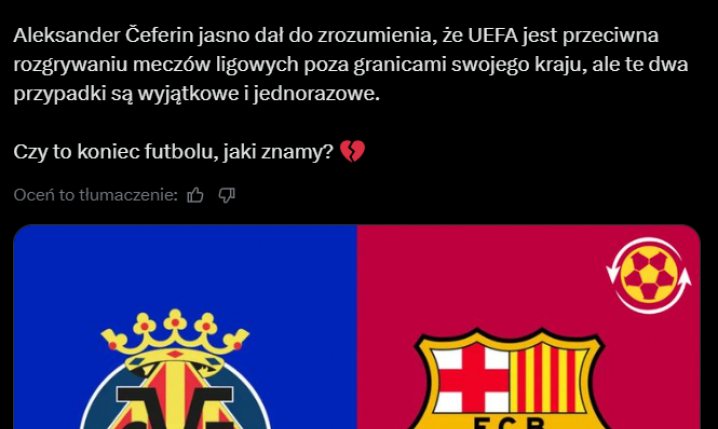
Task: Click the word 'jednorazowe' in the post
Action: coord(314,94)
